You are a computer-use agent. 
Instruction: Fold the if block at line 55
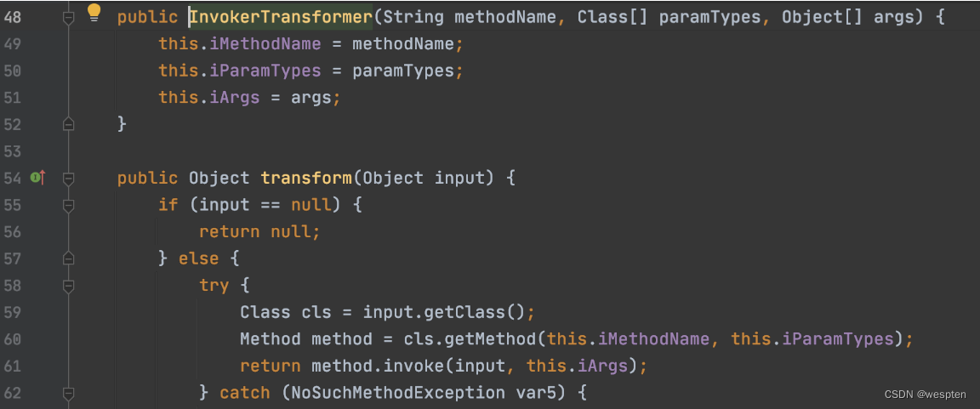tap(69, 205)
